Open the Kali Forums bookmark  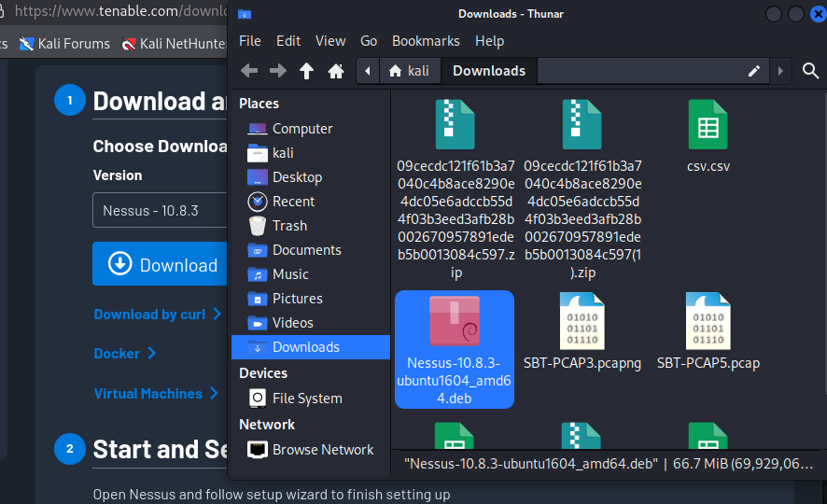[64, 44]
